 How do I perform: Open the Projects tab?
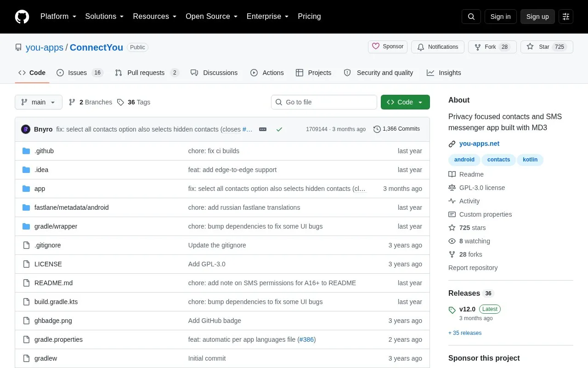[313, 73]
